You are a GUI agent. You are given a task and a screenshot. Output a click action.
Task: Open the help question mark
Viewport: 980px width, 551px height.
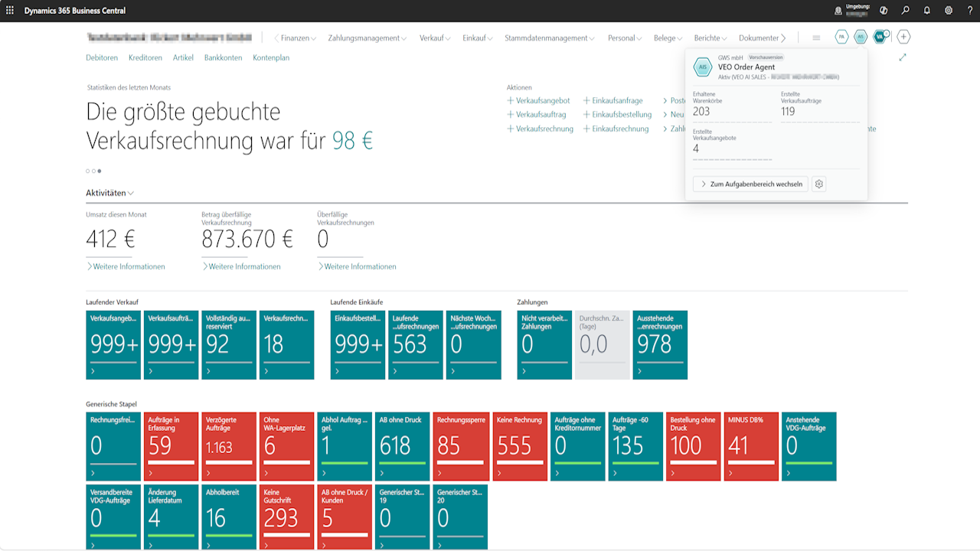970,11
